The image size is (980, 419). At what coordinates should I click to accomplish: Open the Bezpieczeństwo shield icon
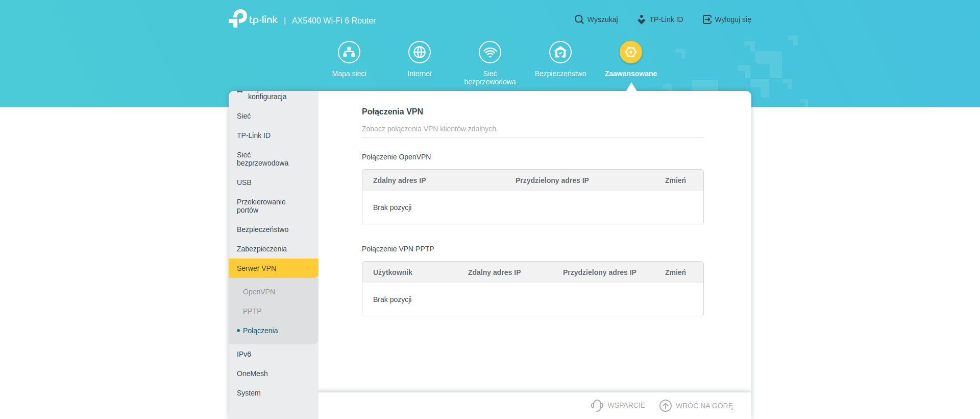[x=560, y=52]
